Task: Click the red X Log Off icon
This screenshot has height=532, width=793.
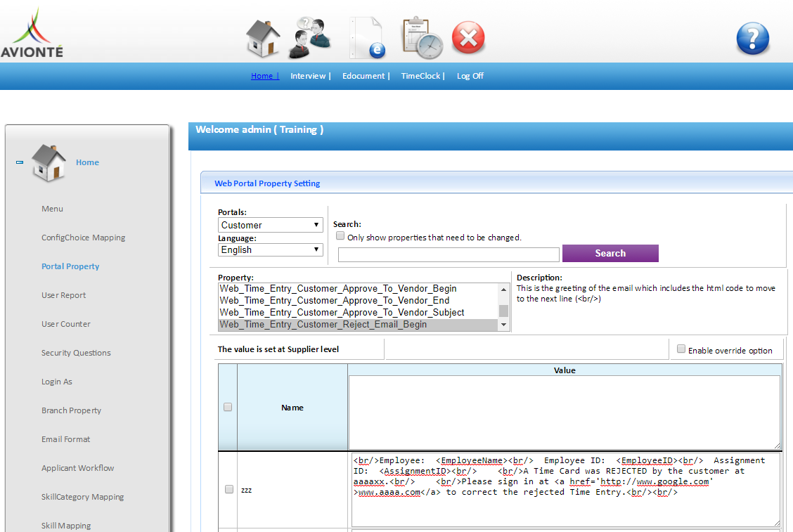Action: pos(468,37)
